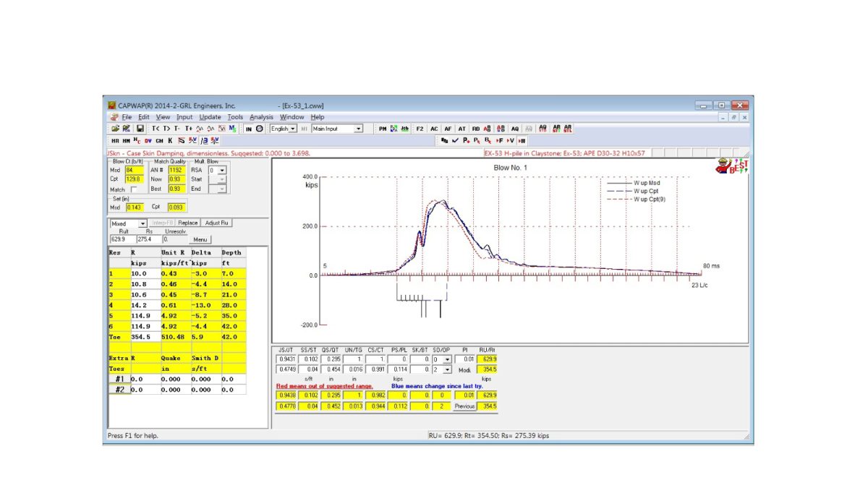Click the Replace button
Screen dimensions: 868x488
click(188, 223)
